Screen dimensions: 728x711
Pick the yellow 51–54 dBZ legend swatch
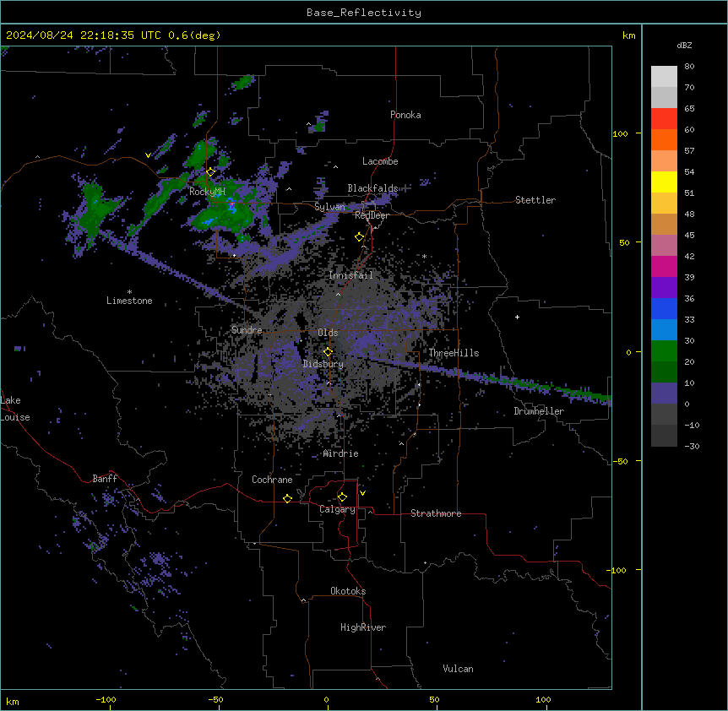(x=664, y=182)
